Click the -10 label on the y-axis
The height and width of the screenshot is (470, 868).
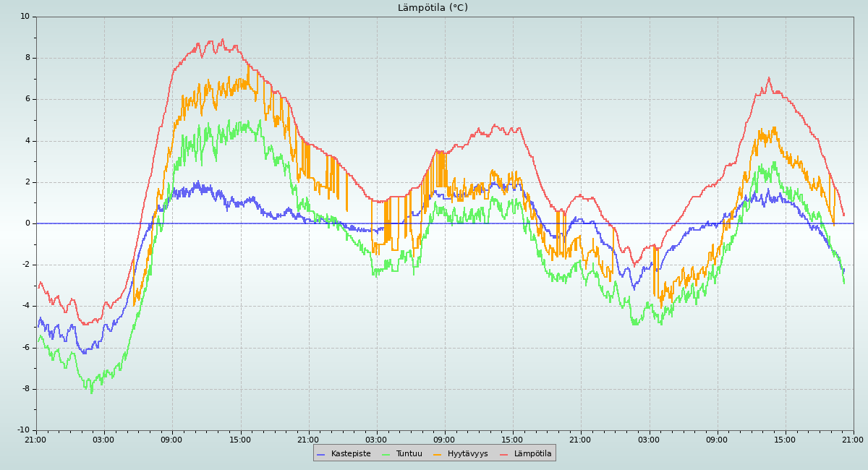click(23, 431)
